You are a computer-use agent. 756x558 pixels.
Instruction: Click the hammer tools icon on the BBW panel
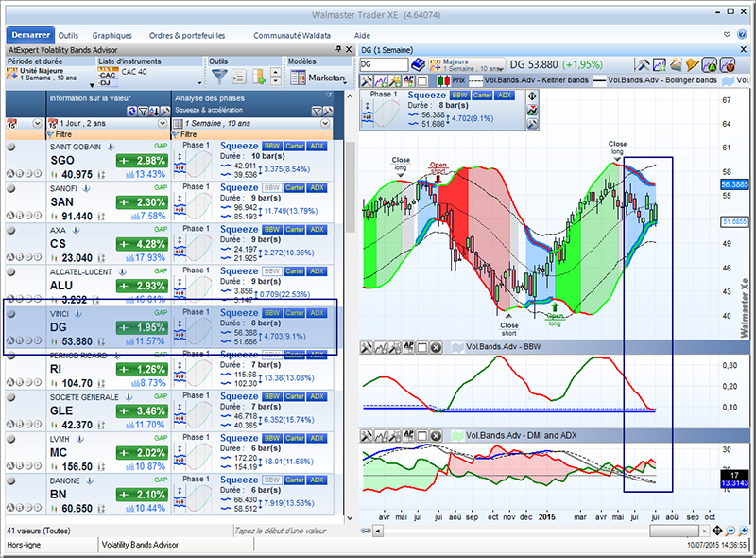(x=367, y=347)
